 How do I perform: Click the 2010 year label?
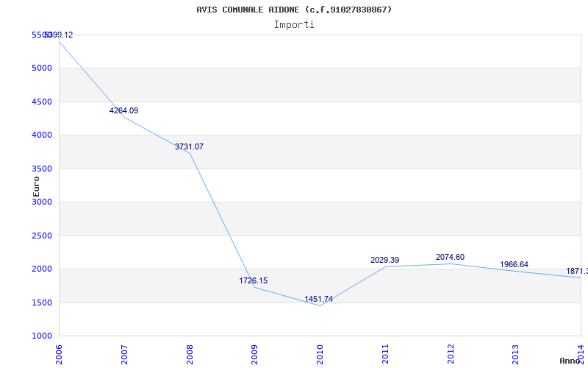click(320, 355)
